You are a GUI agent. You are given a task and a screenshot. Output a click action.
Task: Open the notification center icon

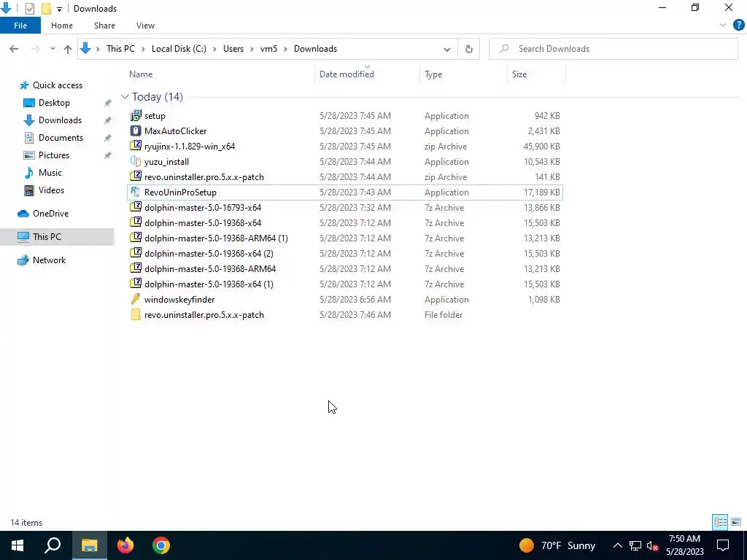[x=723, y=545]
